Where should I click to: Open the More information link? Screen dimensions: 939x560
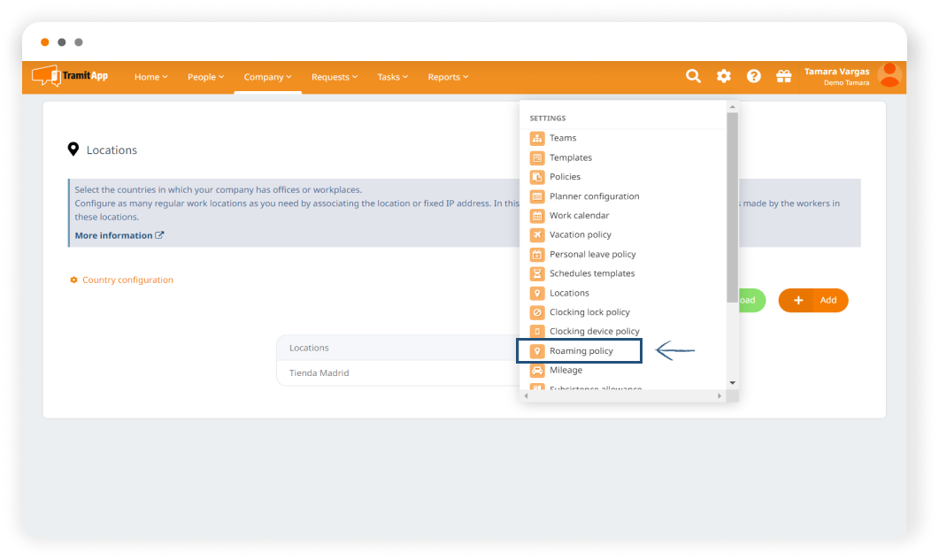click(119, 236)
